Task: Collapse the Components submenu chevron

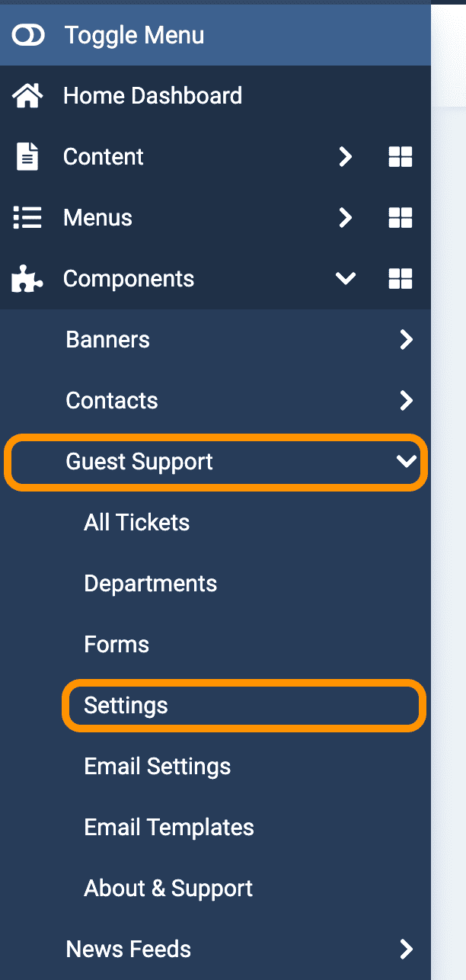Action: click(346, 279)
